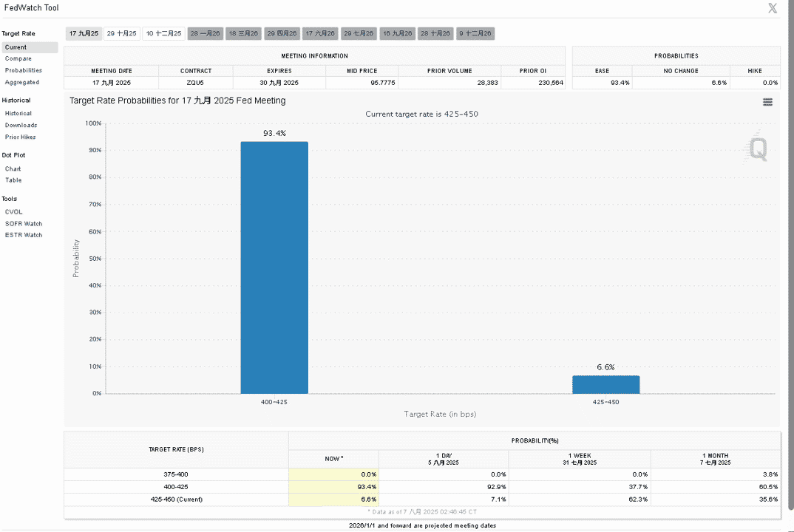This screenshot has width=794, height=532.
Task: Open the SOFR Watch tool
Action: (x=24, y=224)
